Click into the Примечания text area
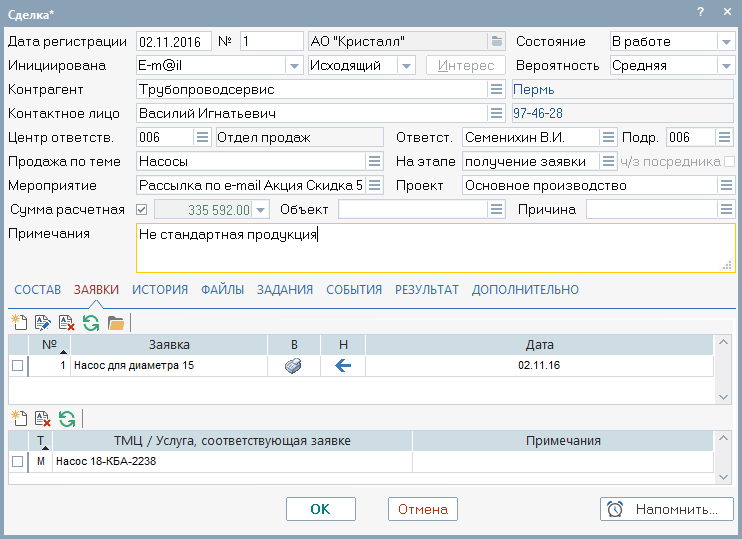Viewport: 742px width, 539px height. point(435,248)
